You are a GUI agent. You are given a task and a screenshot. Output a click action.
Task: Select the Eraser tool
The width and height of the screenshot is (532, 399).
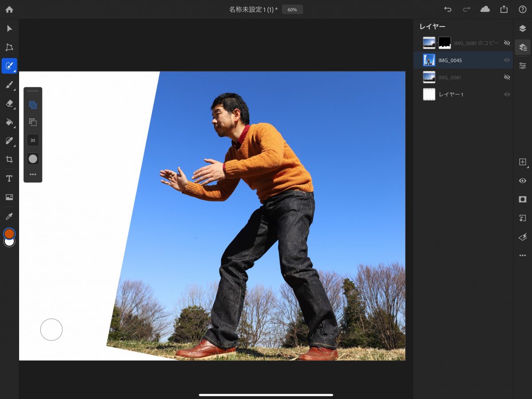[9, 103]
